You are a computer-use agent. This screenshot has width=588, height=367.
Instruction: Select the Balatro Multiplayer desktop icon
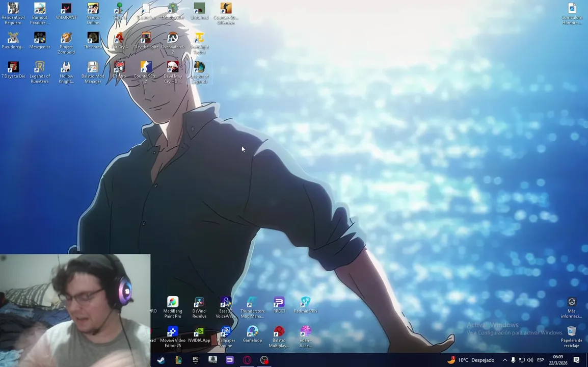click(x=279, y=336)
